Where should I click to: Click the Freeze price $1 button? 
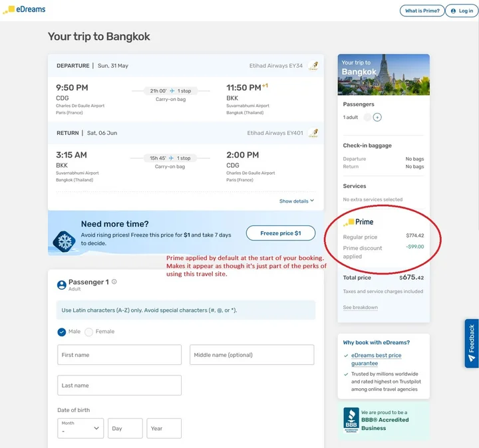(281, 233)
